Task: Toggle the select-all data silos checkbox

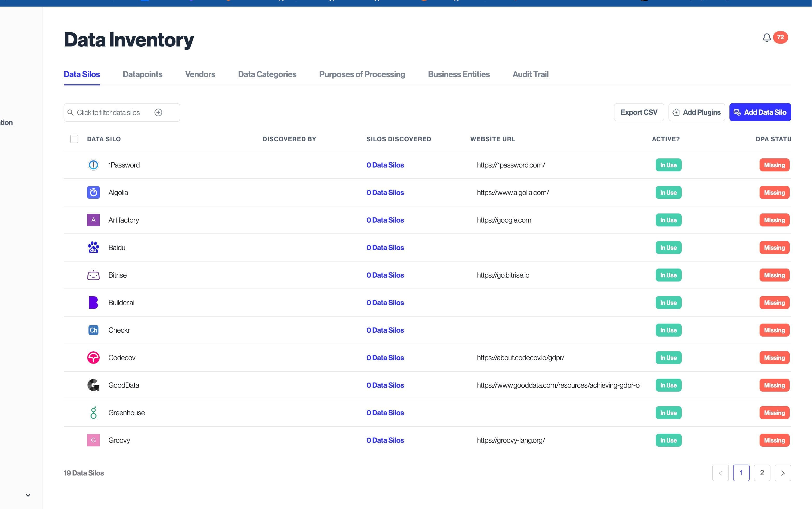Action: pyautogui.click(x=74, y=139)
